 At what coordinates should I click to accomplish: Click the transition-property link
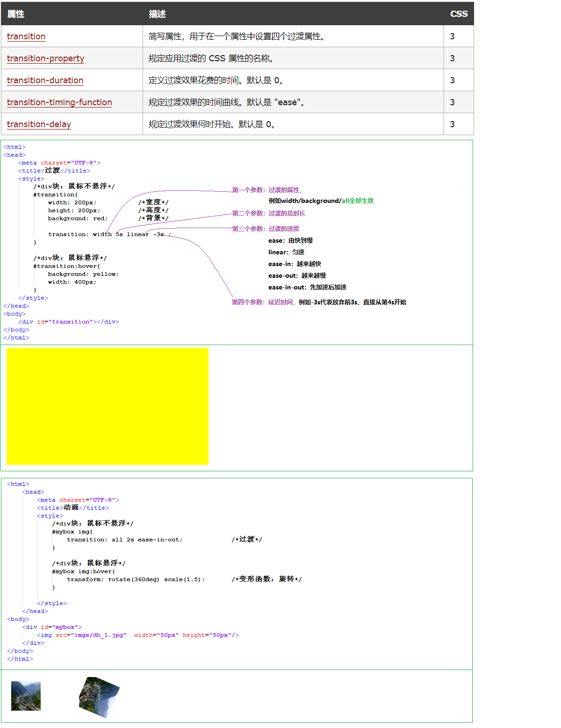tap(45, 58)
